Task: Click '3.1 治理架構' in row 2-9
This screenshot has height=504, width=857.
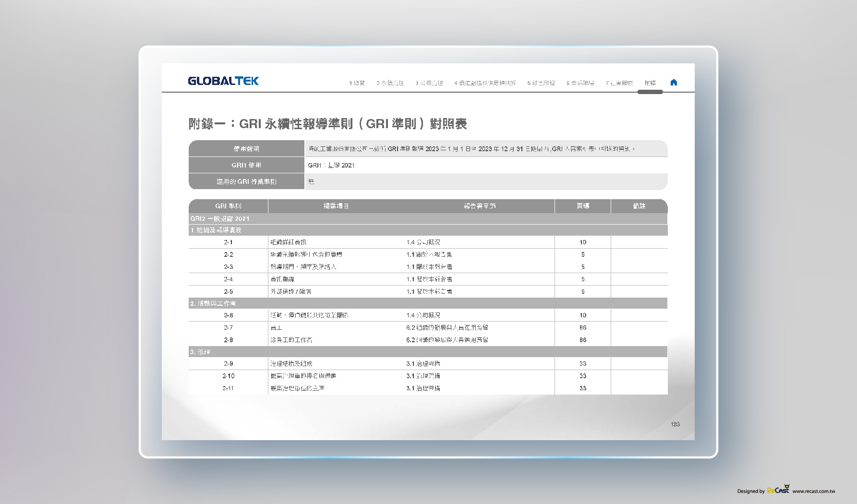Action: point(423,364)
